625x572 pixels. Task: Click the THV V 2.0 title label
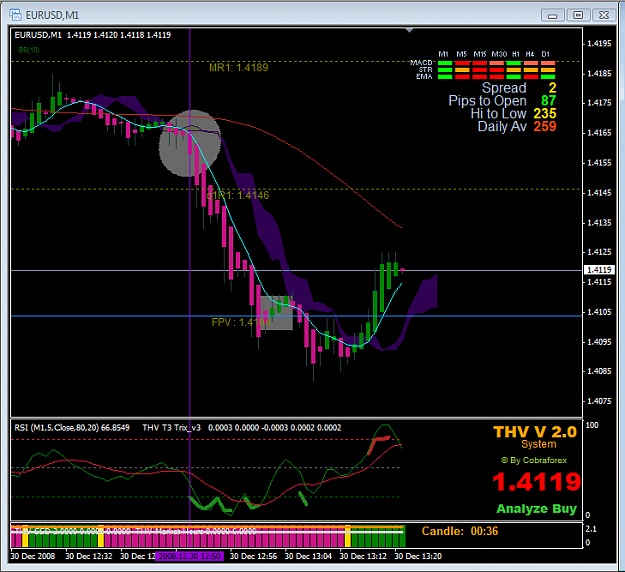point(535,432)
